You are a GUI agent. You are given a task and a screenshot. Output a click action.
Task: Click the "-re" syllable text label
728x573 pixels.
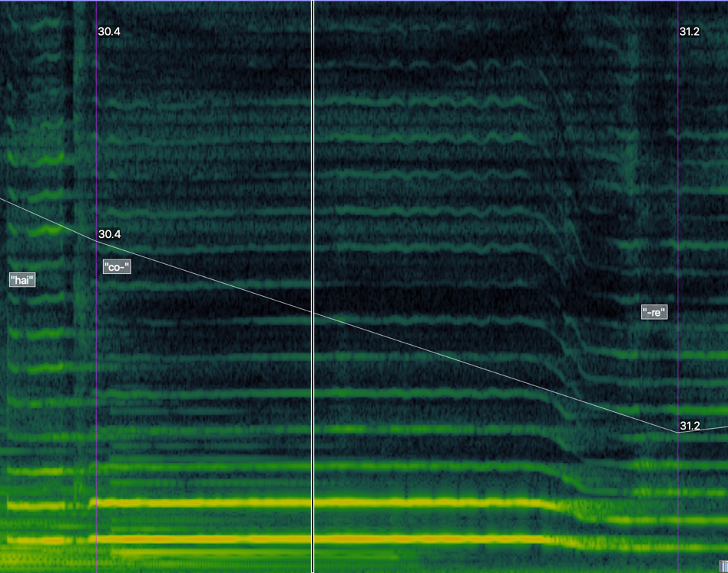654,312
